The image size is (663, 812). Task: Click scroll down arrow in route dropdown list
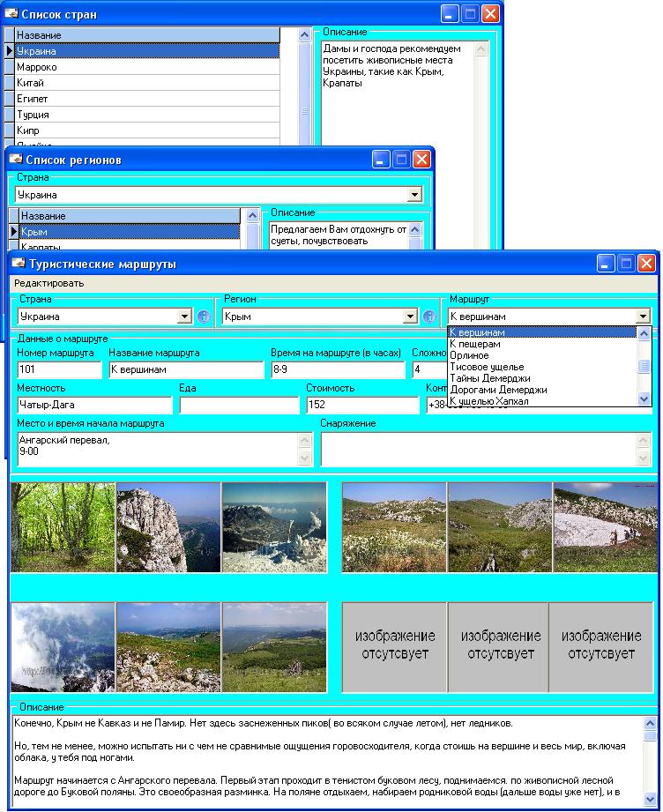click(644, 399)
